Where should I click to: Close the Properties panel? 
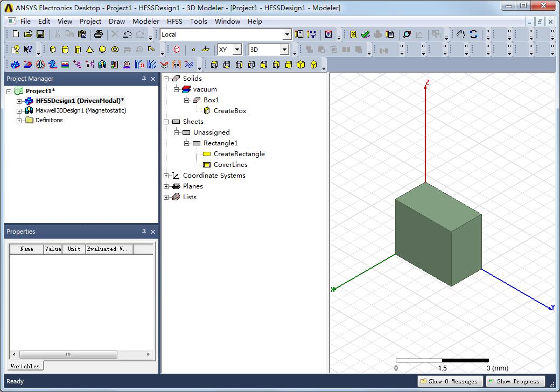153,232
